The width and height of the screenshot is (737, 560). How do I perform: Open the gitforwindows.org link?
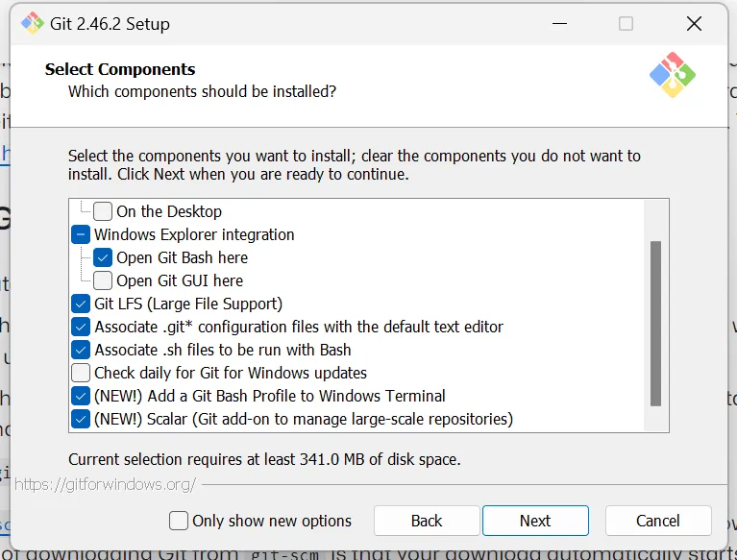click(106, 484)
